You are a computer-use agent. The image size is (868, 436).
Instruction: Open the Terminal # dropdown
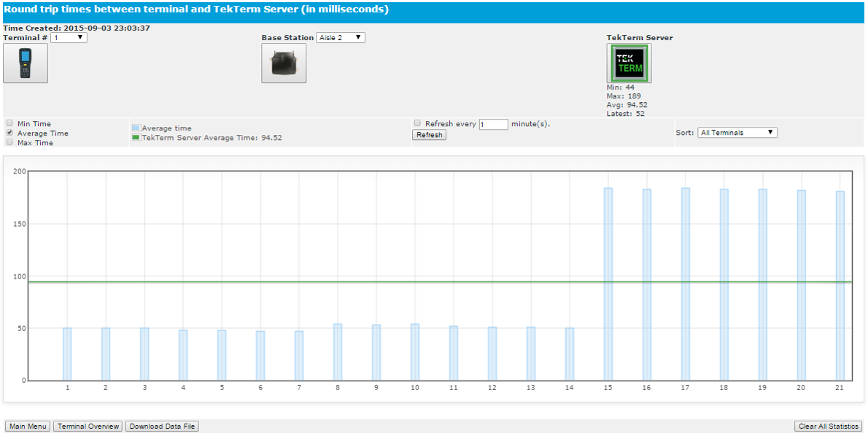pyautogui.click(x=69, y=38)
